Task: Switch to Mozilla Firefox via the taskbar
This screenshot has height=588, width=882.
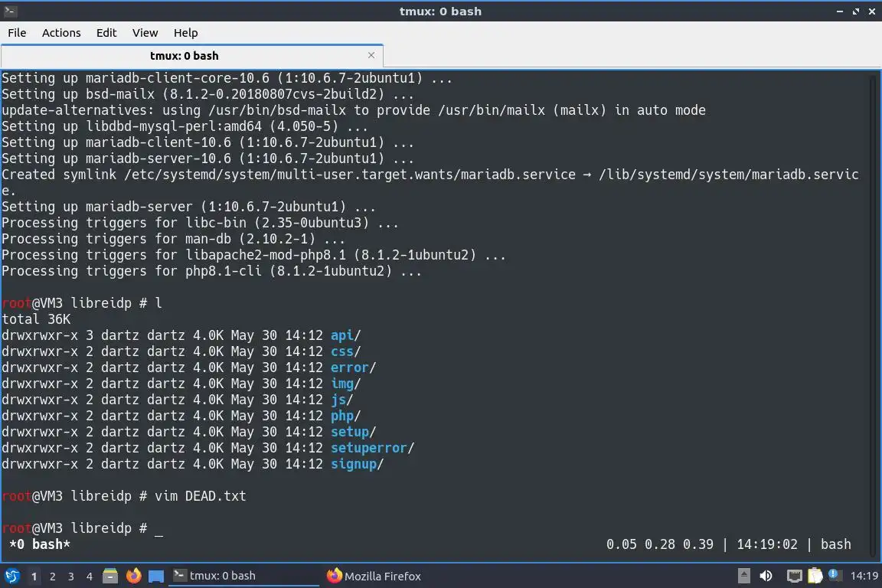Action: (374, 577)
